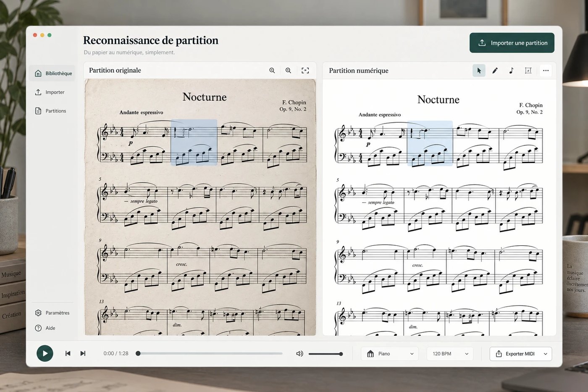
Task: Click F. Chopin in the digital score
Action: pos(531,105)
